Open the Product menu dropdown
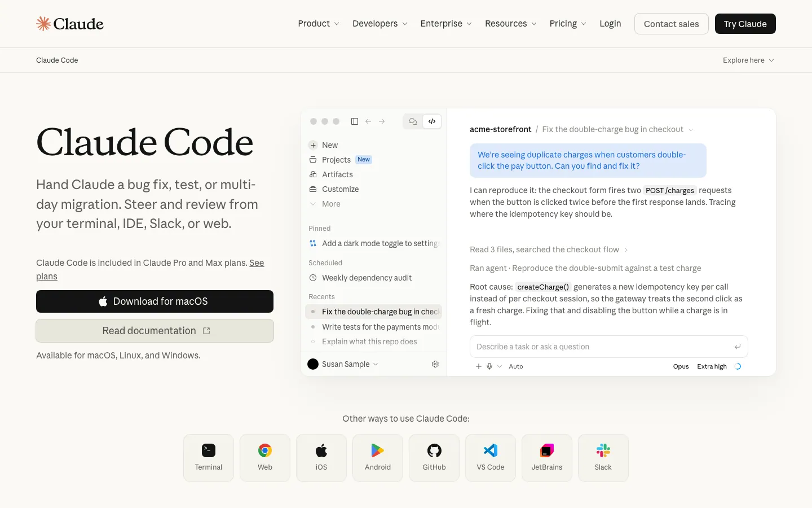The image size is (812, 508). 319,24
